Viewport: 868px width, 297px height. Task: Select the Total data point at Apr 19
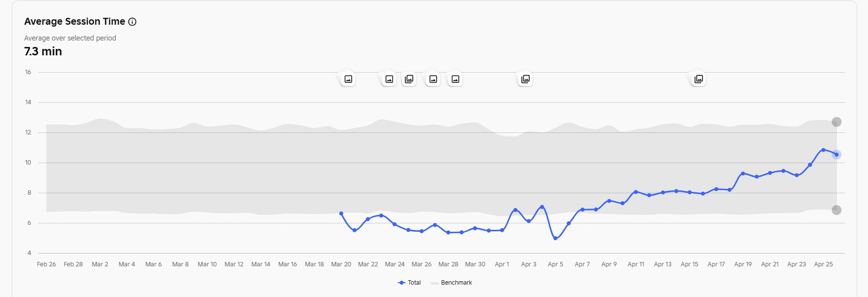pyautogui.click(x=743, y=173)
